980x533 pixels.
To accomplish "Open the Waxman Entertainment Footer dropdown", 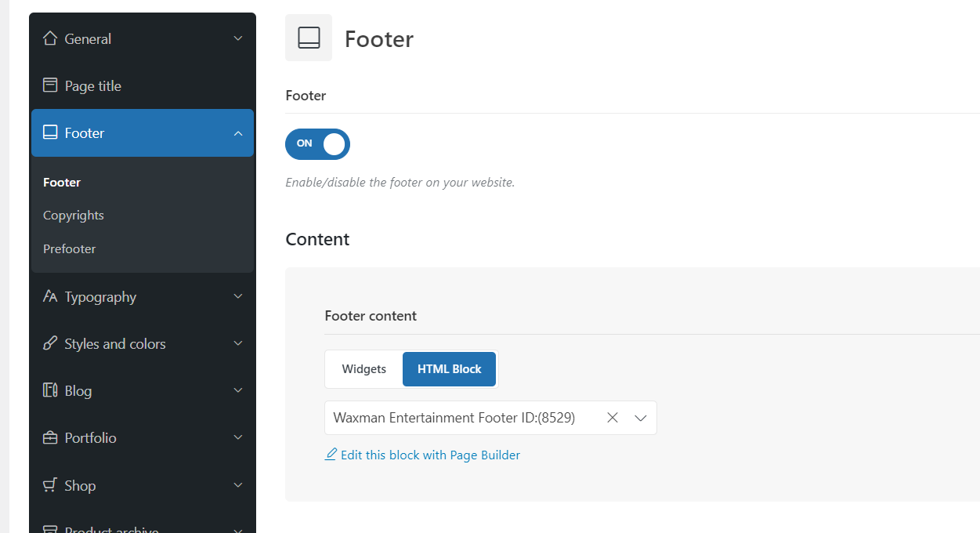I will [x=640, y=418].
